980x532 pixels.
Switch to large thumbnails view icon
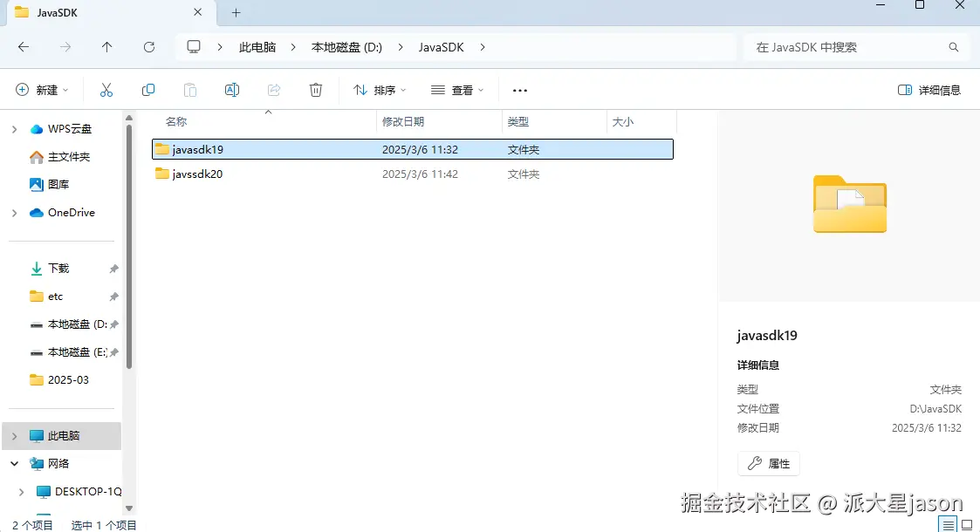(x=967, y=525)
